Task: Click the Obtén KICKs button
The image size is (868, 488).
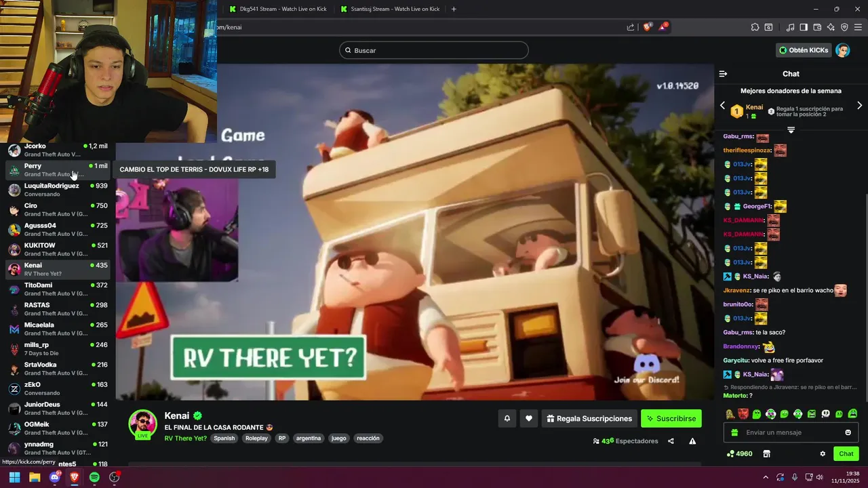Action: tap(804, 50)
